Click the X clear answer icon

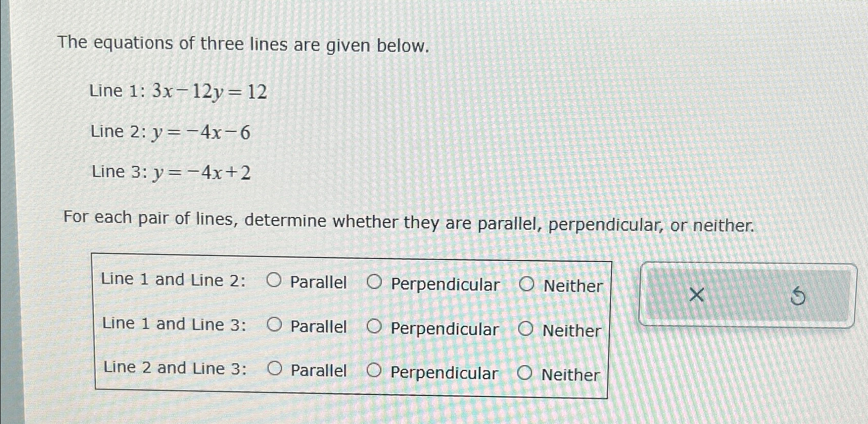[696, 294]
